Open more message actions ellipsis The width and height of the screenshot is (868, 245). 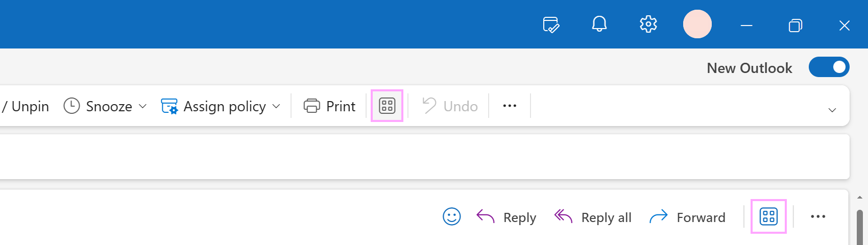(818, 216)
